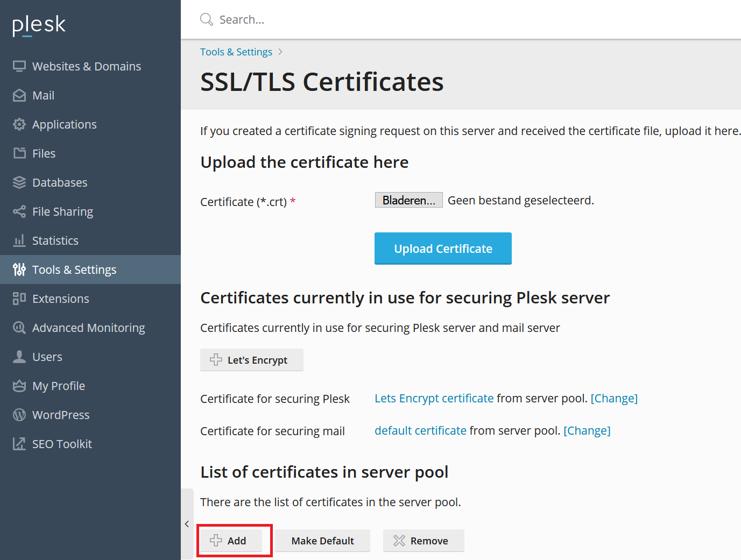
Task: Open My Profile page
Action: (90, 386)
